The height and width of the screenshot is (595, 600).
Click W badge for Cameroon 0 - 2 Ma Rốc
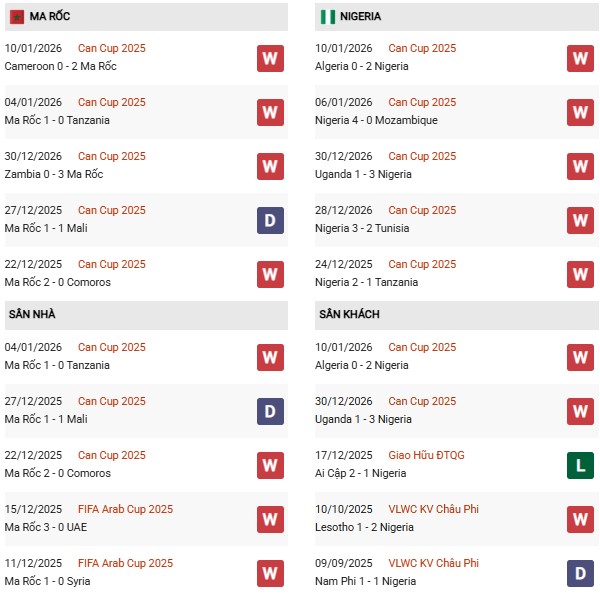tap(270, 58)
